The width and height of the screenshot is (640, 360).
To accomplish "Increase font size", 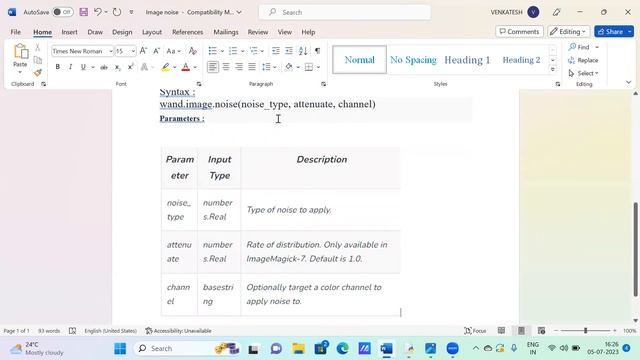I will (x=143, y=51).
